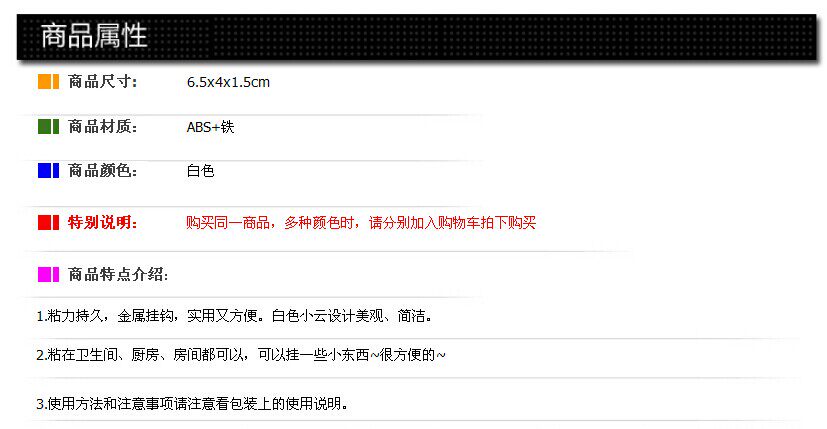Click the red marker beside 特别说明
The height and width of the screenshot is (429, 827).
[49, 222]
